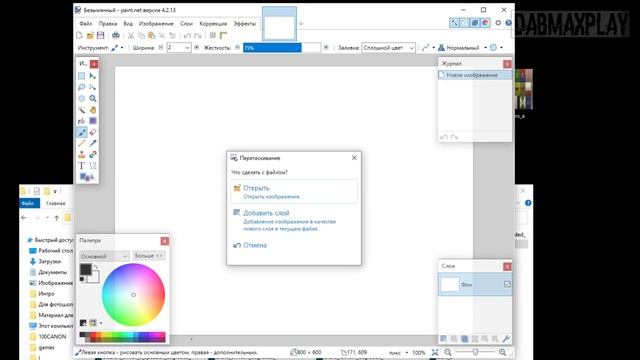Select the Text tool

[x=82, y=166]
